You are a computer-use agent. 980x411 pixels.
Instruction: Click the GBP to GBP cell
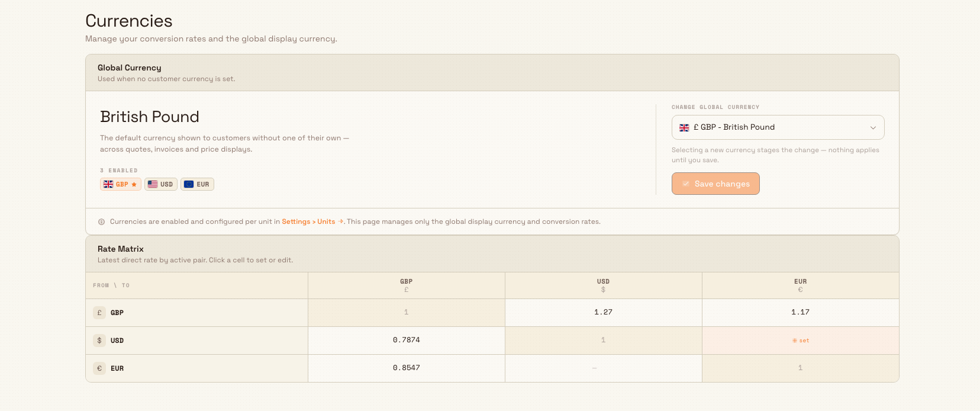pyautogui.click(x=407, y=312)
